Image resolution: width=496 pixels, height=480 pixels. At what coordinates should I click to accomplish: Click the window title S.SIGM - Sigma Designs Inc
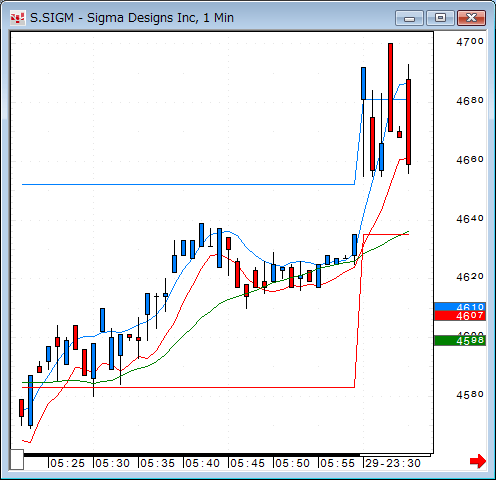click(132, 18)
